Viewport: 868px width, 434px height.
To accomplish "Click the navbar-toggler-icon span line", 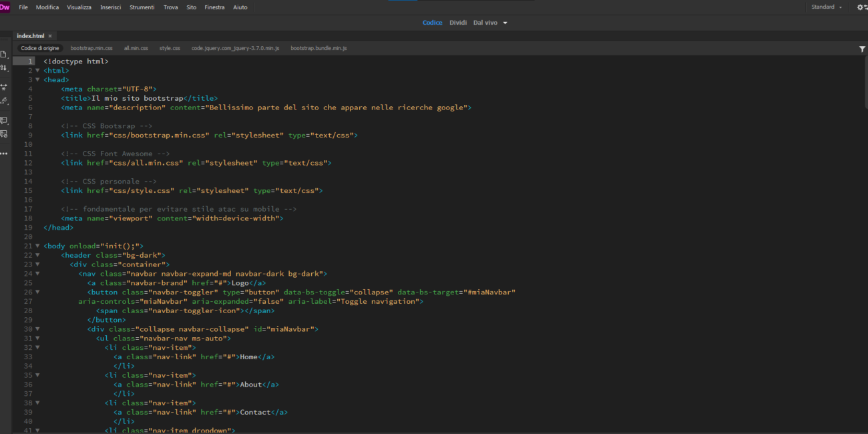I will point(185,311).
